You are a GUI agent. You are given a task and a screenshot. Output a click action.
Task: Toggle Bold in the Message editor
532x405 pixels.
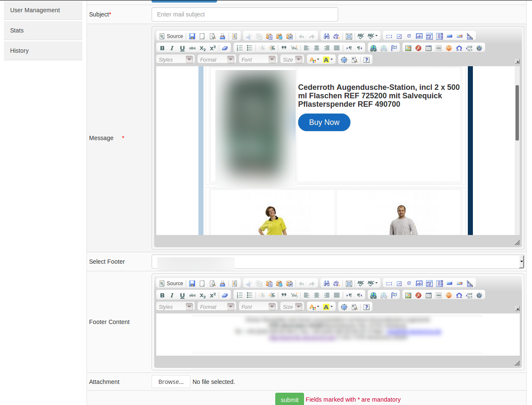coord(162,48)
